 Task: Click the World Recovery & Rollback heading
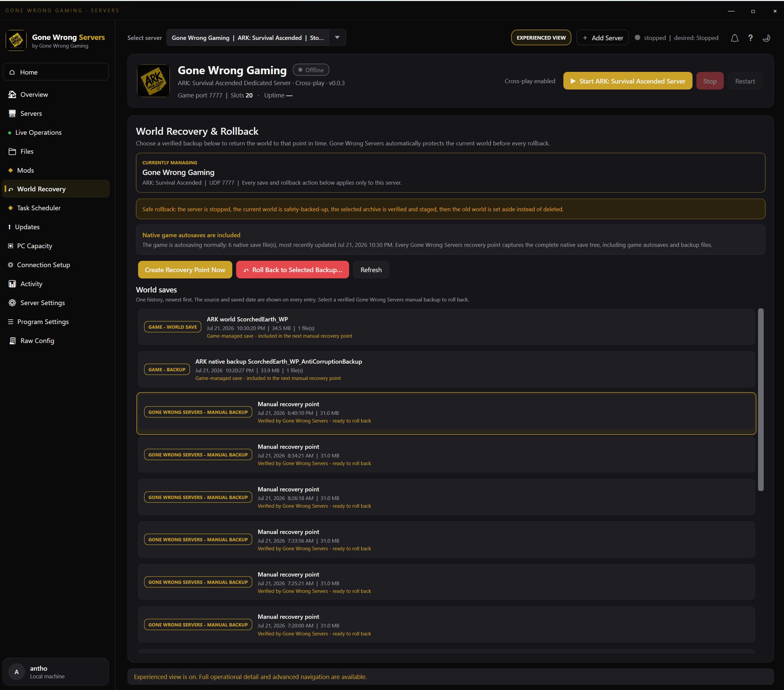pos(197,131)
